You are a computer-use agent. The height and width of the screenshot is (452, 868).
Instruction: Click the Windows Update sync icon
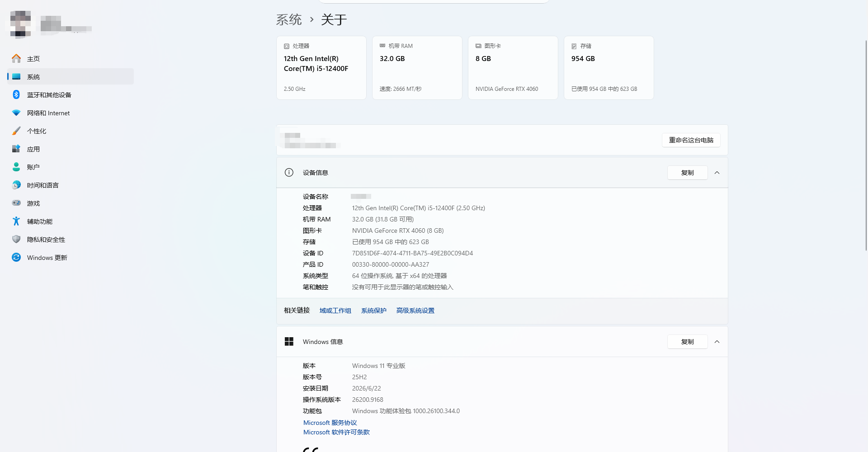pyautogui.click(x=16, y=257)
